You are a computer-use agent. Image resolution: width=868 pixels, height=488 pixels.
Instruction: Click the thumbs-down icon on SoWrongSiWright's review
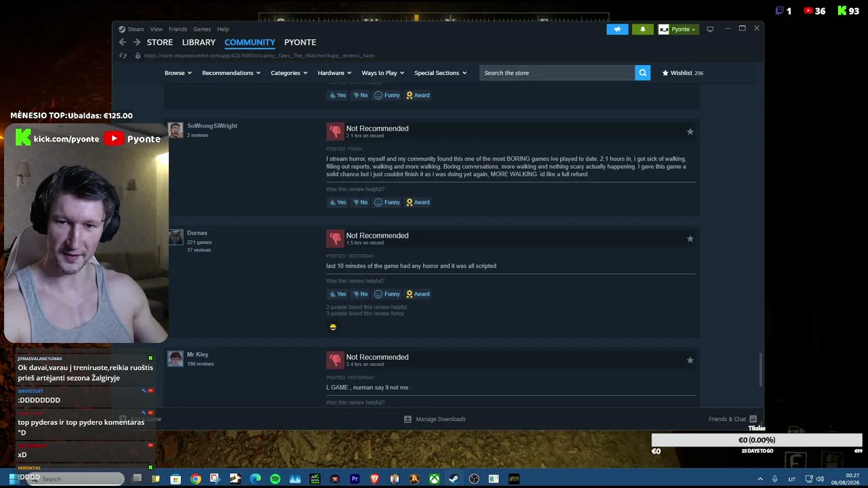[335, 131]
